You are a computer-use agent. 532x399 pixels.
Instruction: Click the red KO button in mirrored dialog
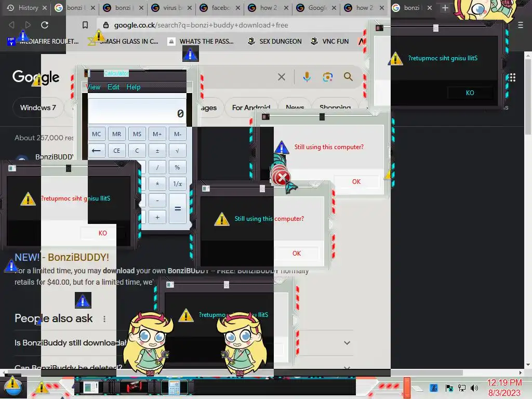tap(102, 233)
